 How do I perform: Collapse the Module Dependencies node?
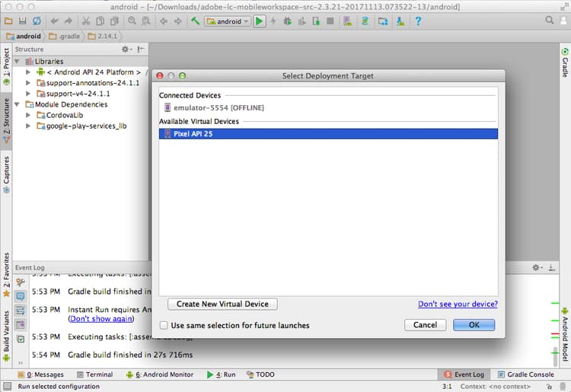tap(17, 104)
